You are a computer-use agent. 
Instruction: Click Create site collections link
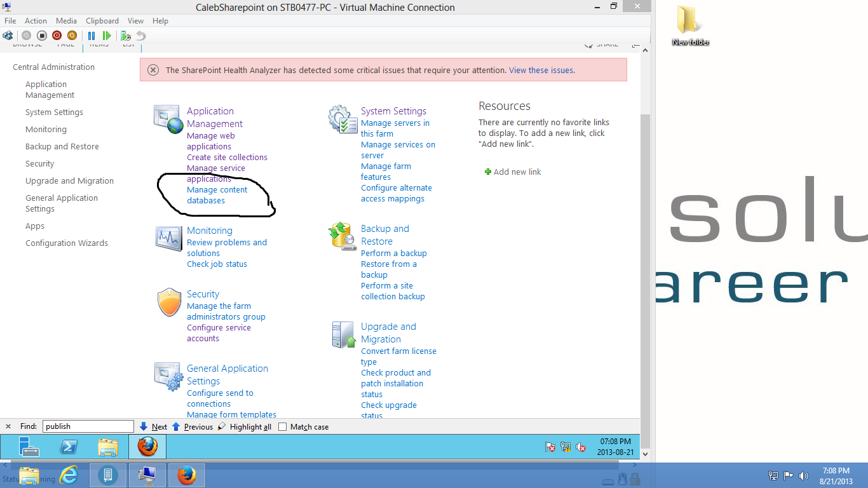[x=227, y=158]
